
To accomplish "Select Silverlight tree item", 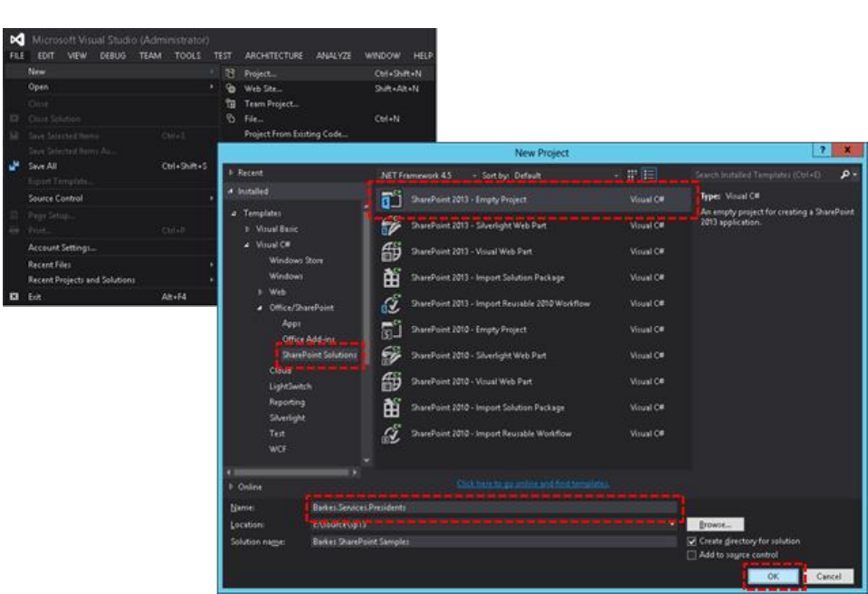I will click(287, 418).
